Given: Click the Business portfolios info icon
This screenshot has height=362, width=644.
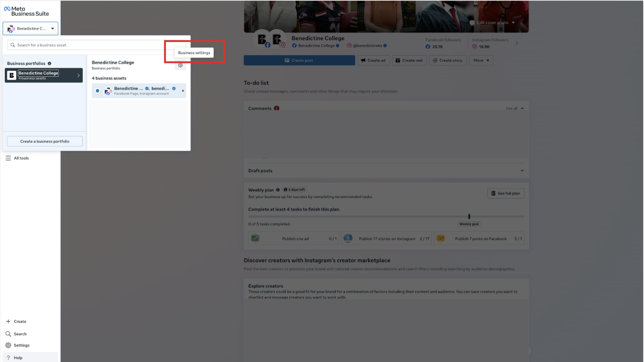Looking at the screenshot, I should coord(49,63).
